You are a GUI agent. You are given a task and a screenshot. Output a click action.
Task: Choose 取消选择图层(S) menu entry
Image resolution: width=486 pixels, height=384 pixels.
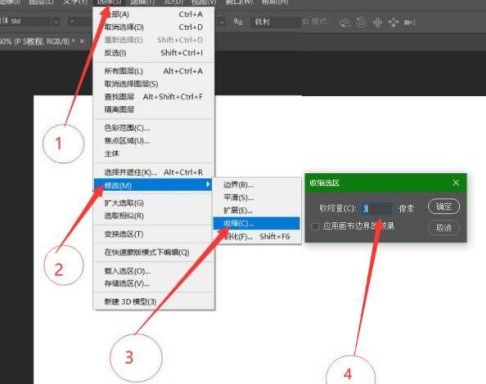pos(153,84)
